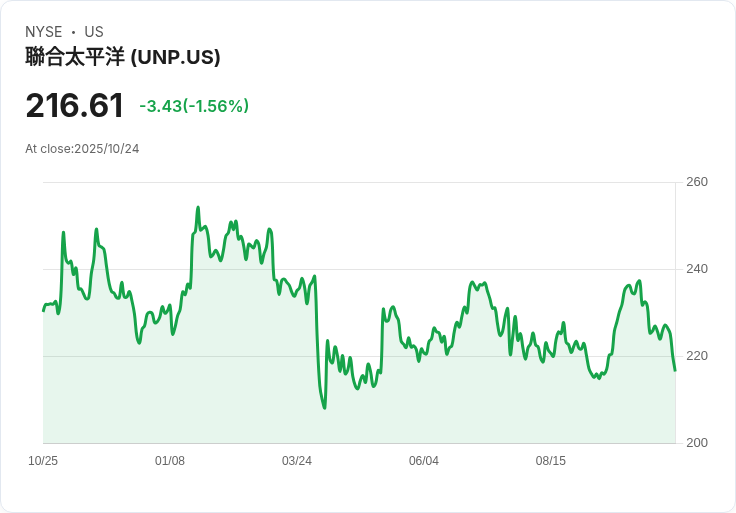
Task: Click the 10/25 date on the x-axis
Action: click(x=43, y=461)
